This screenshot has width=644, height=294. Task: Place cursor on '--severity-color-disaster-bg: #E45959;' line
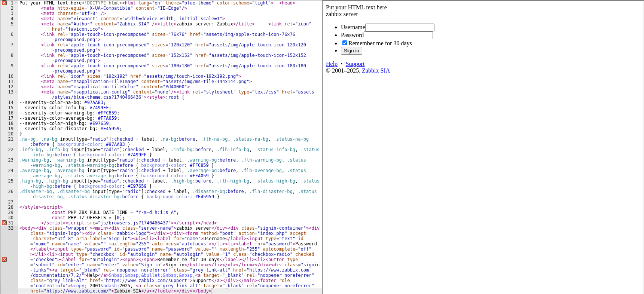point(71,129)
